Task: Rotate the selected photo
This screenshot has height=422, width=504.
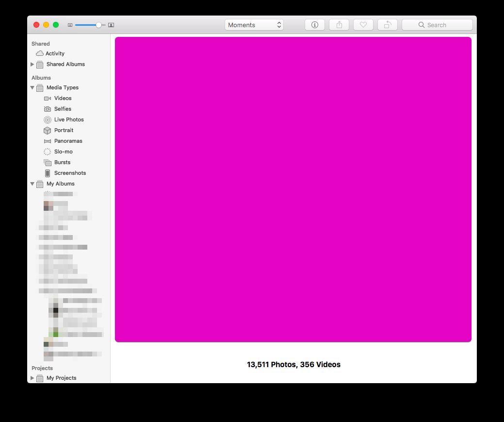Action: pyautogui.click(x=387, y=24)
